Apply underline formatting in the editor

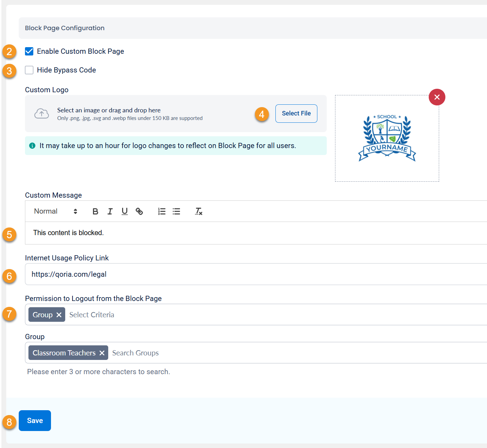coord(125,211)
